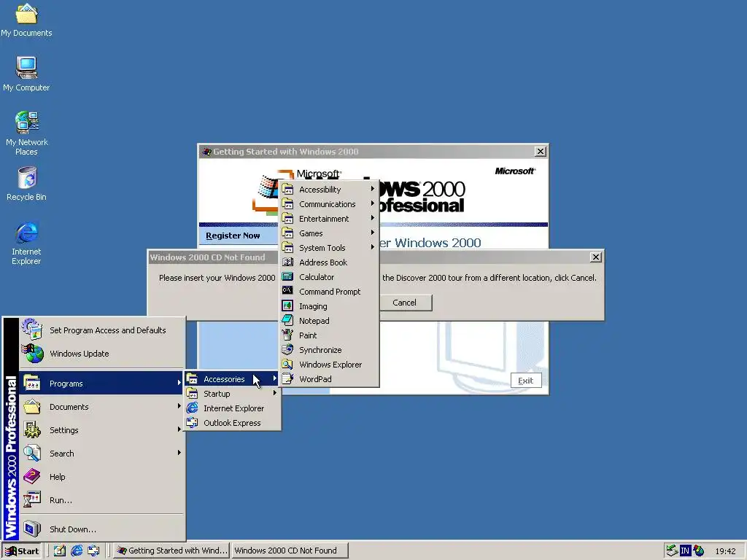This screenshot has width=747, height=560.
Task: Select Shut Down... in the Start menu
Action: coord(101,529)
